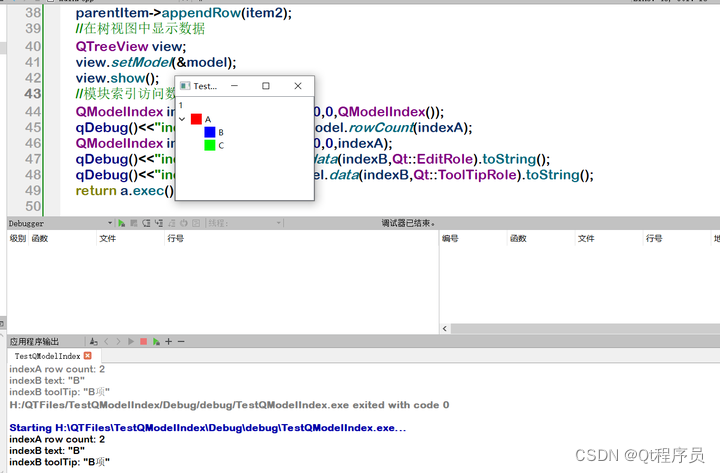The width and height of the screenshot is (720, 473).
Task: Minimize the Test window
Action: tap(234, 86)
